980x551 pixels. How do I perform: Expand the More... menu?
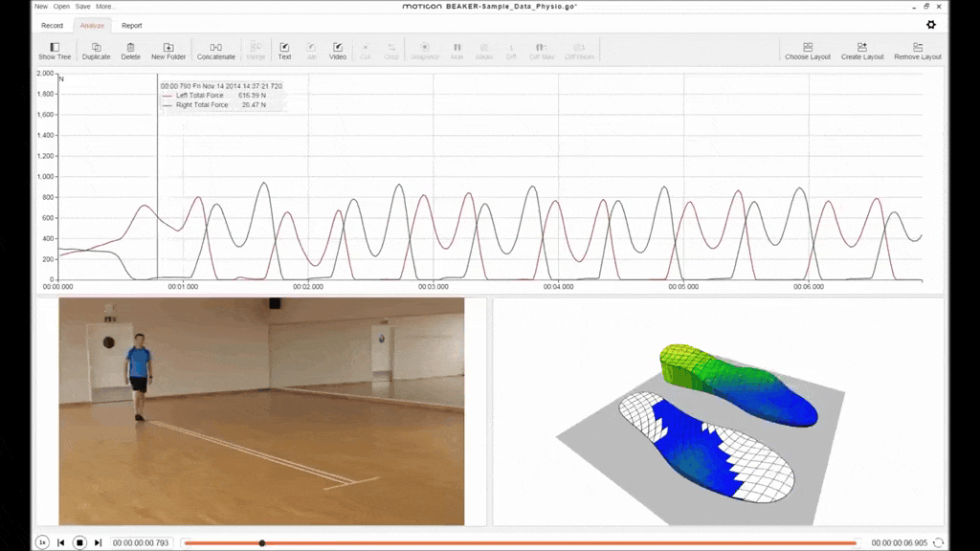coord(105,6)
